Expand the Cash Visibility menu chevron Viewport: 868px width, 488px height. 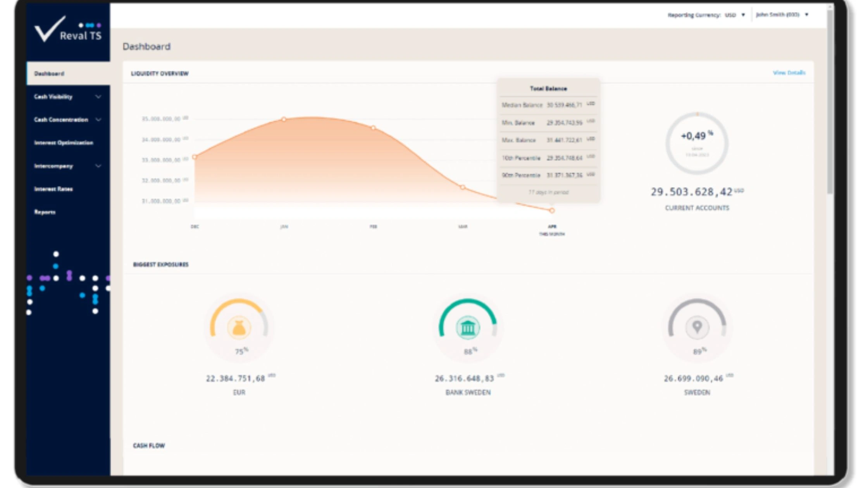click(x=98, y=97)
